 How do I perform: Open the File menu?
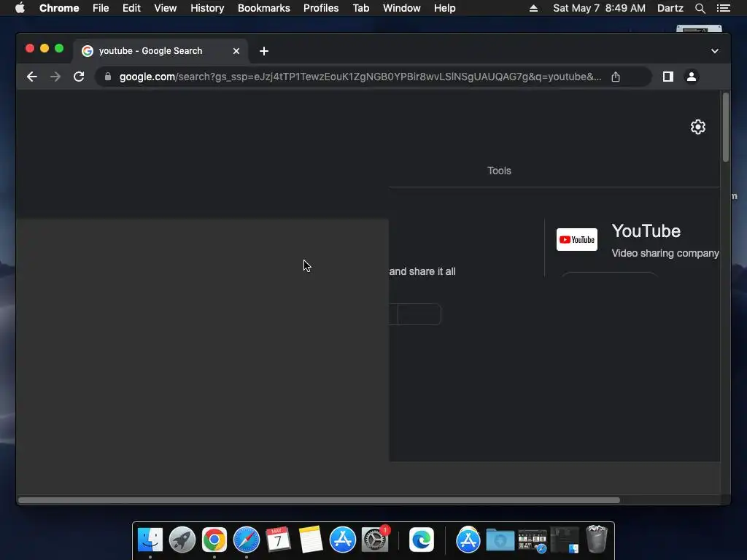(101, 8)
